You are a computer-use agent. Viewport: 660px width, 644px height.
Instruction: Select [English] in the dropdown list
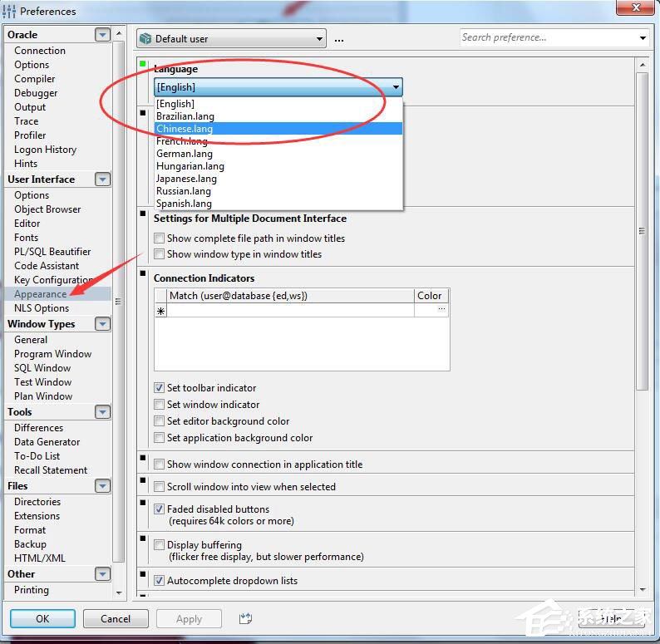[278, 104]
